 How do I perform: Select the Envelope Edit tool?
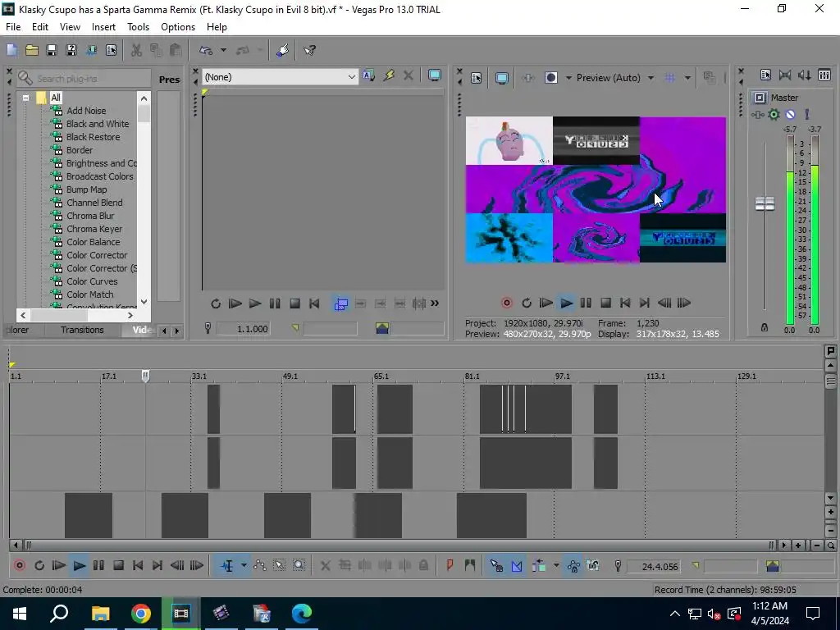(260, 566)
